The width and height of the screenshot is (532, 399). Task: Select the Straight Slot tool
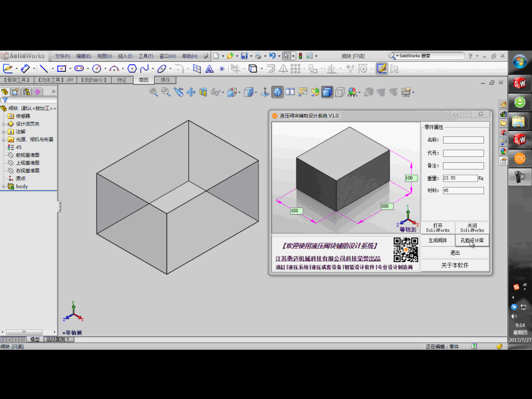coord(79,68)
